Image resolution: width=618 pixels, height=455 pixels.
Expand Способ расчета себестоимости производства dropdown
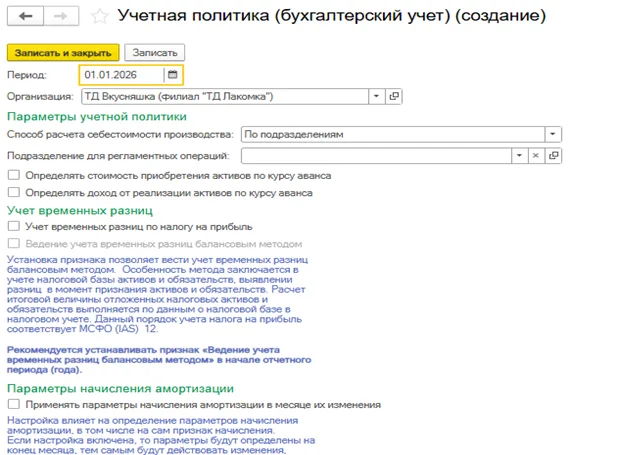pyautogui.click(x=553, y=134)
